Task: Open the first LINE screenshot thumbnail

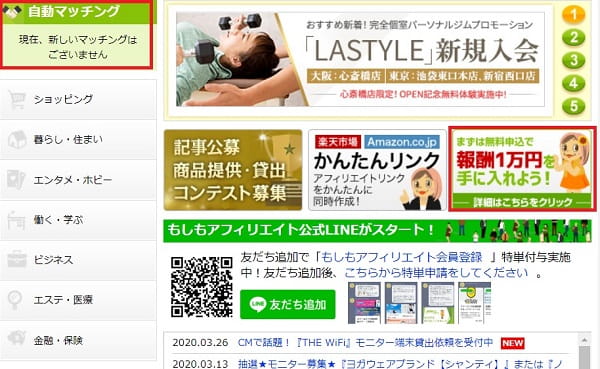Action: pos(364,303)
